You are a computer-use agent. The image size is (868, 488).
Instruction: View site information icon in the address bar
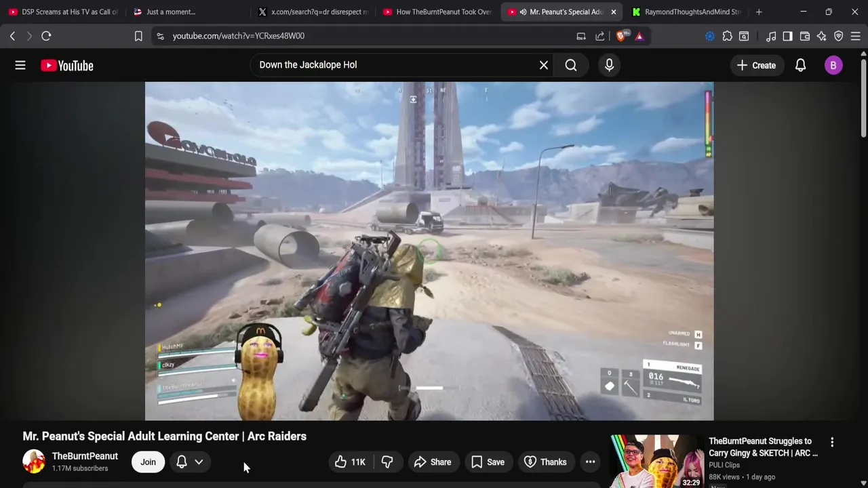tap(160, 36)
